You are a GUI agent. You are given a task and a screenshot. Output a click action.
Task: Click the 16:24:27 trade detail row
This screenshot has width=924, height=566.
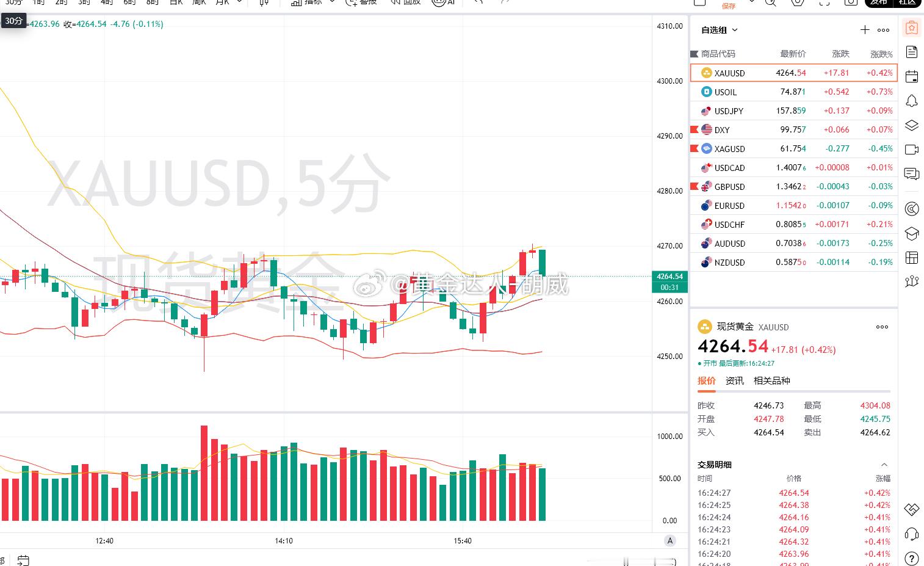click(x=794, y=493)
